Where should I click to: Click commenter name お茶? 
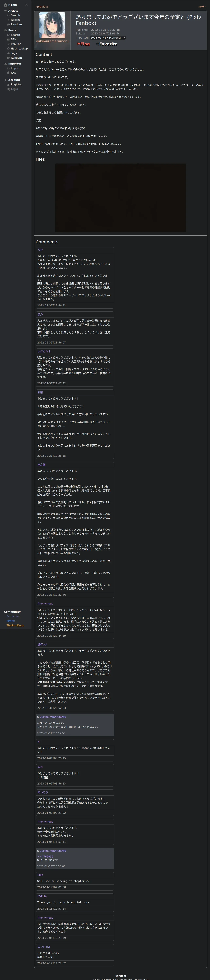tap(40, 392)
